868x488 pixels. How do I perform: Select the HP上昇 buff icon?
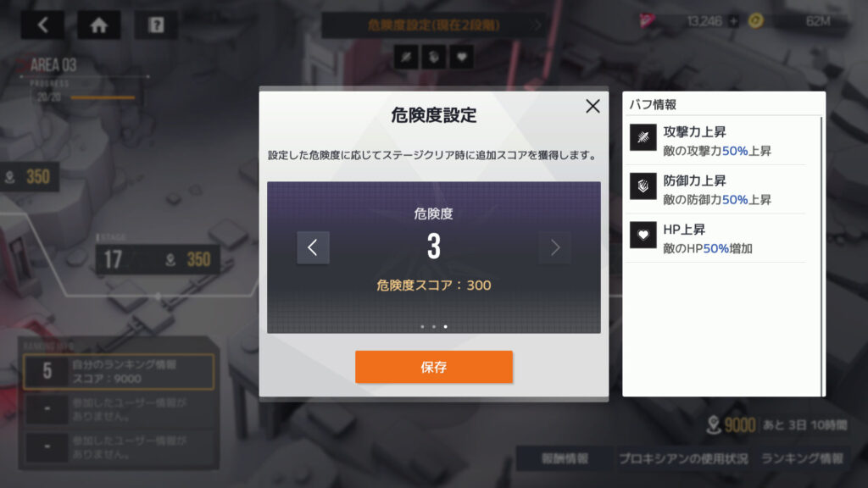tap(643, 236)
